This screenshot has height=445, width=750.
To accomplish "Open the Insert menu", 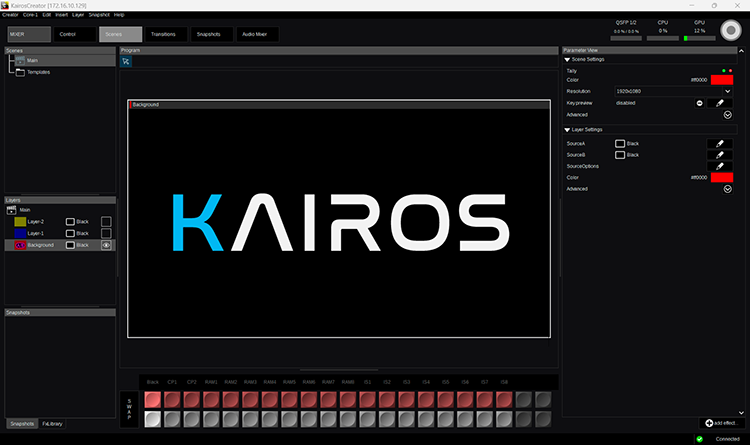I will 61,15.
